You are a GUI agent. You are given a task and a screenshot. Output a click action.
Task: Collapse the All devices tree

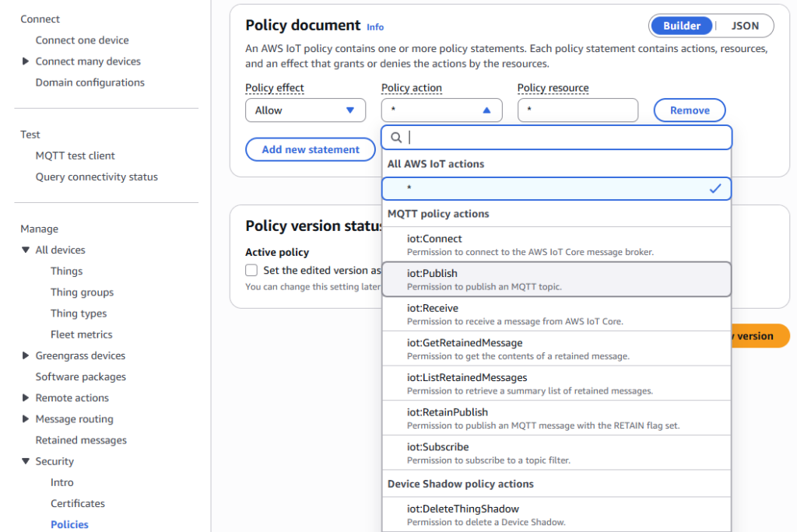tap(26, 250)
